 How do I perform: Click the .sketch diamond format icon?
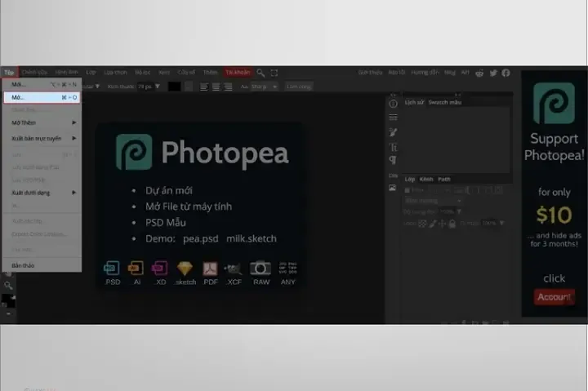pyautogui.click(x=185, y=269)
